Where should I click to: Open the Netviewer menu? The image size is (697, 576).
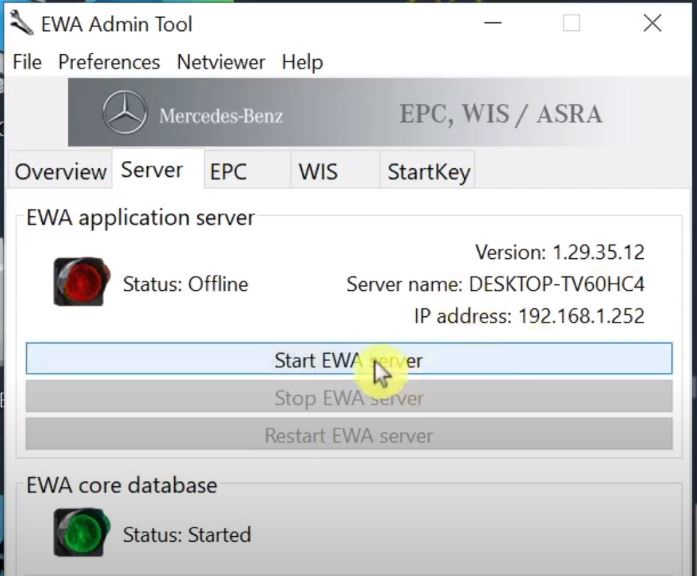(221, 62)
